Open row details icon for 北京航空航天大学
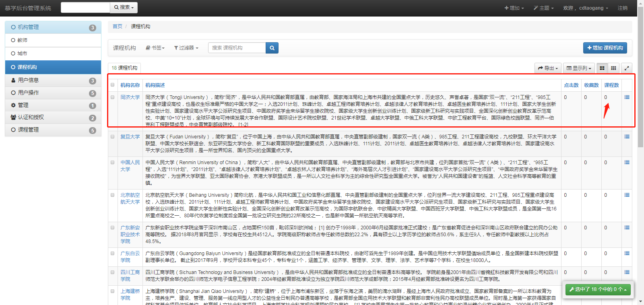The image size is (644, 305). tap(627, 195)
